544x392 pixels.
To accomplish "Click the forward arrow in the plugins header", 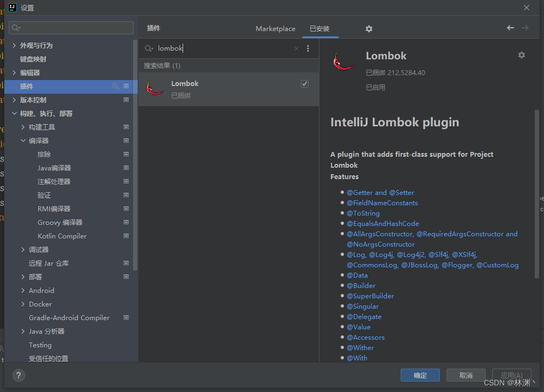I will (525, 28).
